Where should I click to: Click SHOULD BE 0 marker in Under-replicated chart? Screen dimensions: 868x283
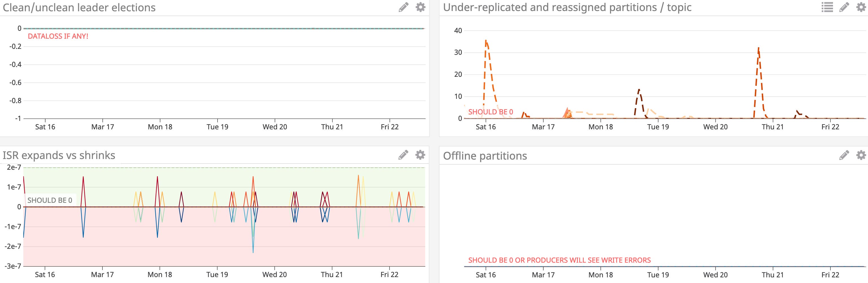coord(491,112)
